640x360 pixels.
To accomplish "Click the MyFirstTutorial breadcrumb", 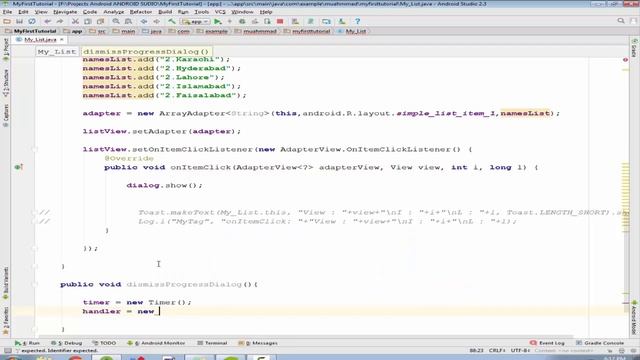I will 31,31.
